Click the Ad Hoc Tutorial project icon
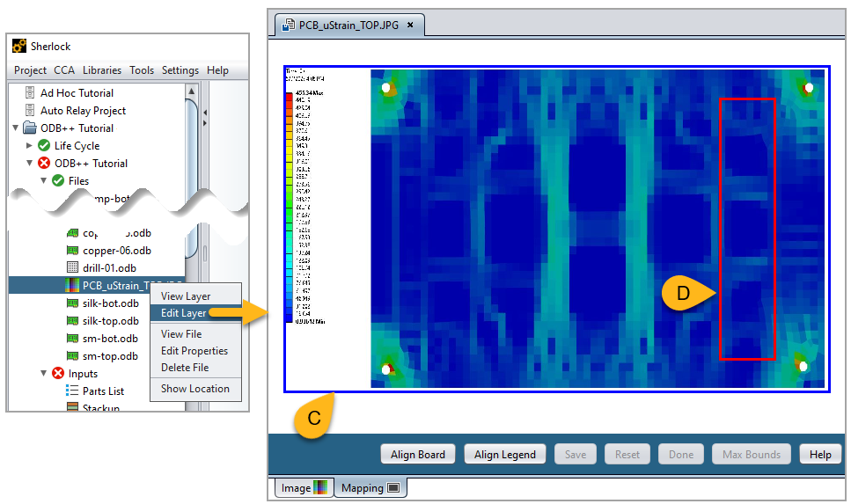Viewport: 851px width, 504px height. 29,92
